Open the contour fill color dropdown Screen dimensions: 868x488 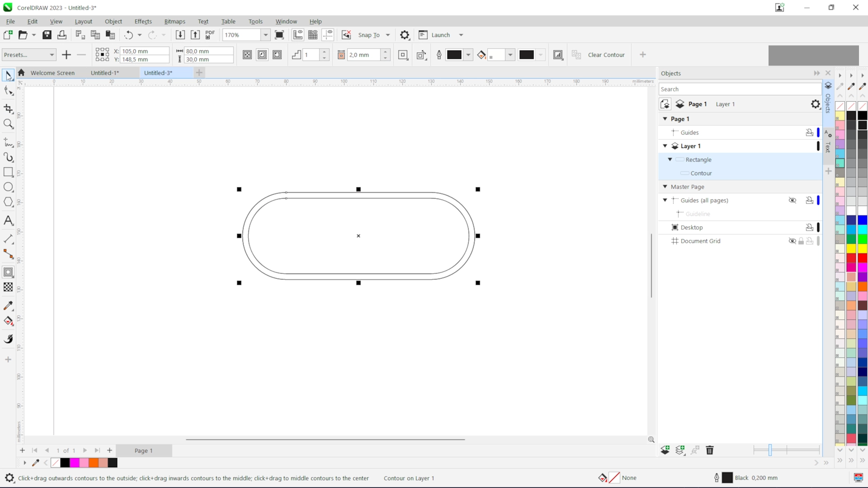(x=510, y=55)
